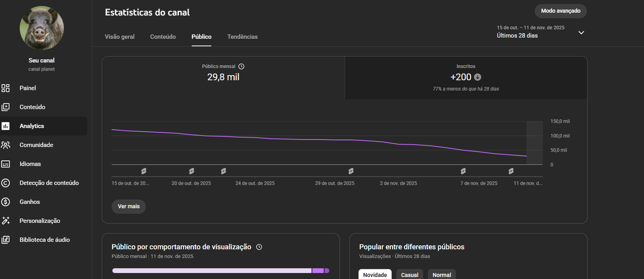Click the 77% a menos do que há 28 dias text
This screenshot has height=279, width=644.
coord(466,89)
